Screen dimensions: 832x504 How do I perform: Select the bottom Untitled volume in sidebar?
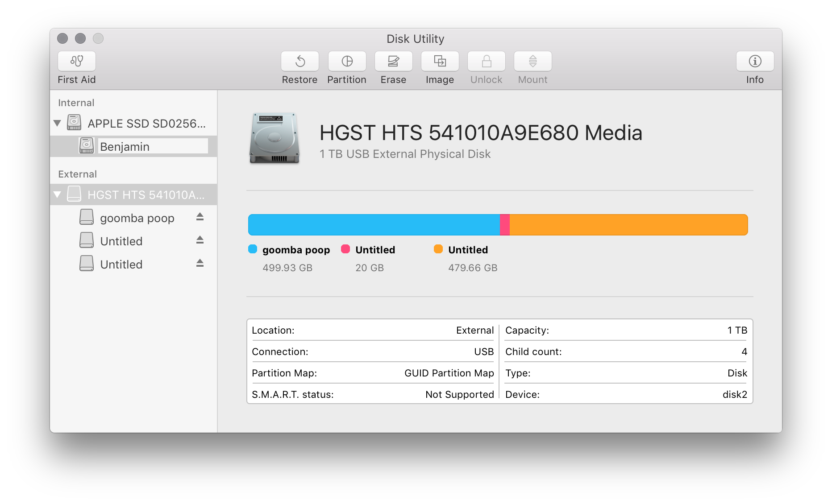coord(133,264)
